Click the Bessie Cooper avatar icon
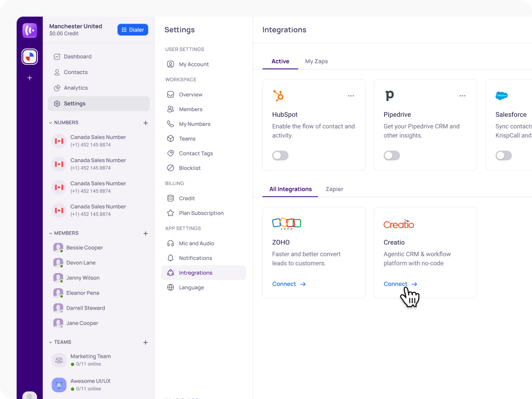Image resolution: width=532 pixels, height=399 pixels. 58,248
